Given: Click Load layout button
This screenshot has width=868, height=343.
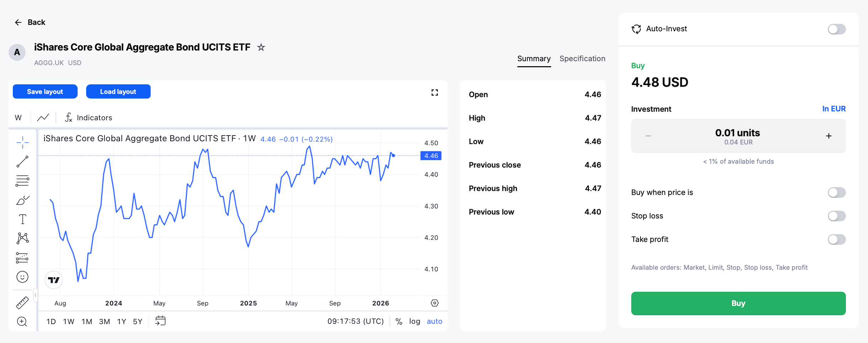Looking at the screenshot, I should tap(118, 91).
